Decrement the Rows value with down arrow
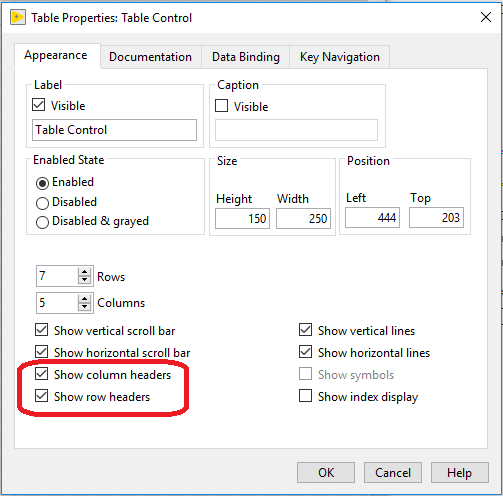 click(x=85, y=280)
